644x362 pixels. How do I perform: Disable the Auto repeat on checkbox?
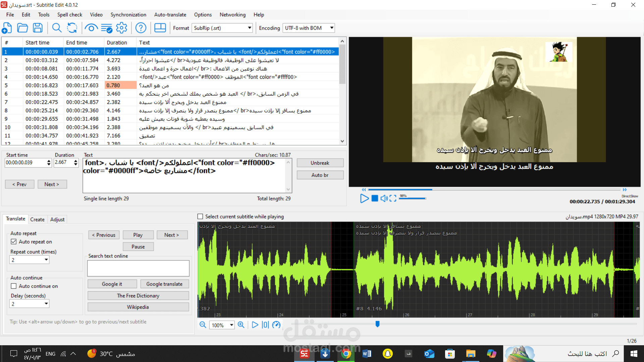[x=14, y=242]
